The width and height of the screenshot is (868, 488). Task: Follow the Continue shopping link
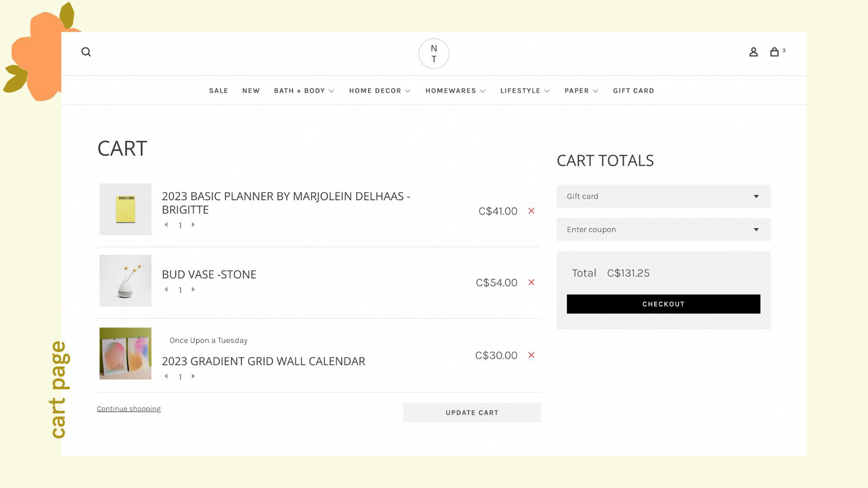tap(129, 408)
